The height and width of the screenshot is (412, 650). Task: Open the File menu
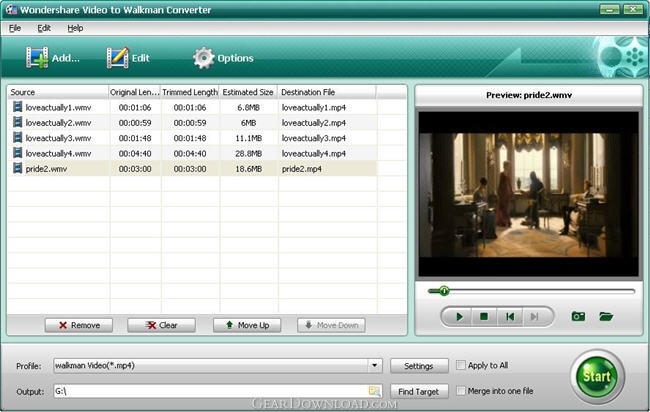point(15,28)
